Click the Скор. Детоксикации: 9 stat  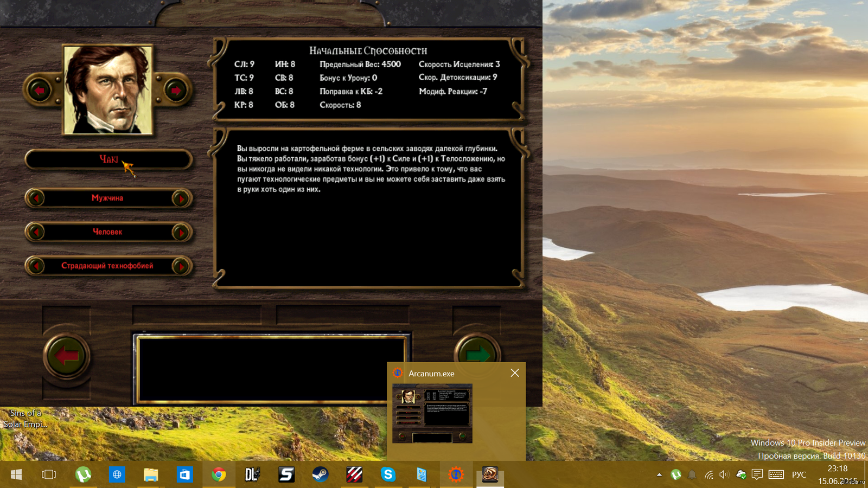tap(458, 78)
